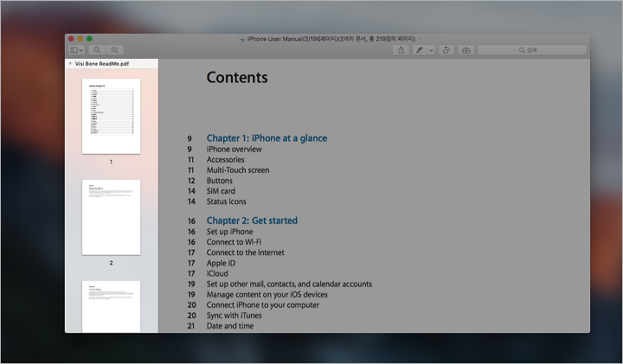Open Chapter 1: iPhone at a glance link
The width and height of the screenshot is (623, 364).
pos(267,138)
